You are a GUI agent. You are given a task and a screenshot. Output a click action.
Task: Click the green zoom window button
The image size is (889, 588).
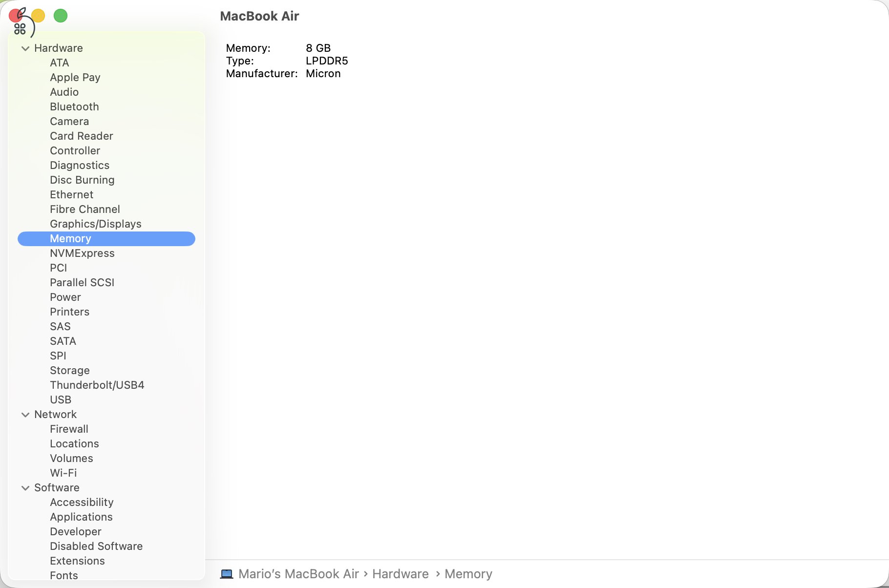[x=61, y=16]
